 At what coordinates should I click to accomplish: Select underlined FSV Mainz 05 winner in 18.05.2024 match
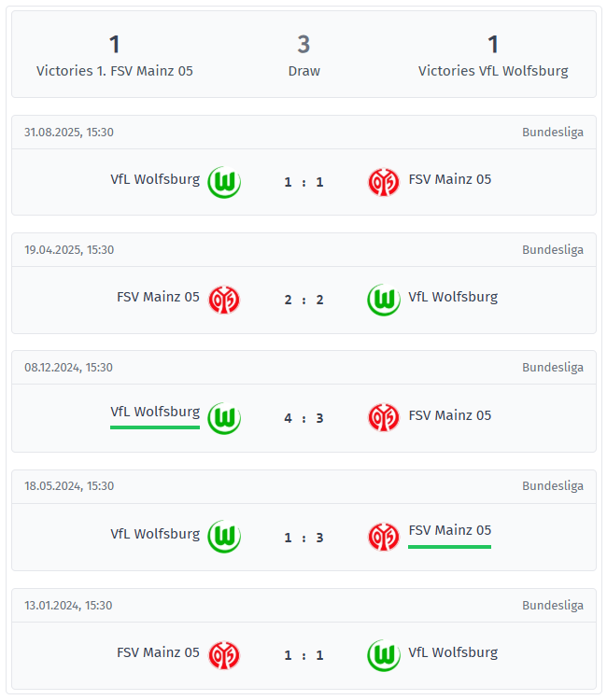coord(449,530)
